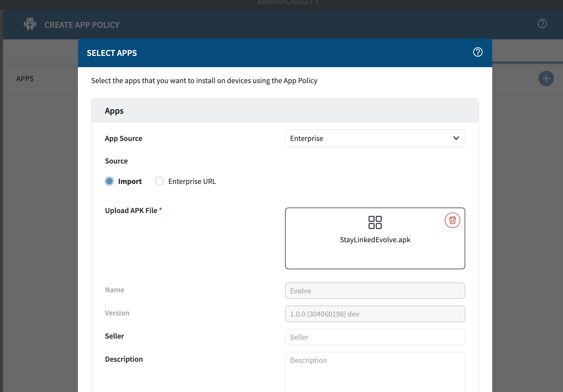
Task: Click the Enterprise URL label text
Action: [x=192, y=181]
